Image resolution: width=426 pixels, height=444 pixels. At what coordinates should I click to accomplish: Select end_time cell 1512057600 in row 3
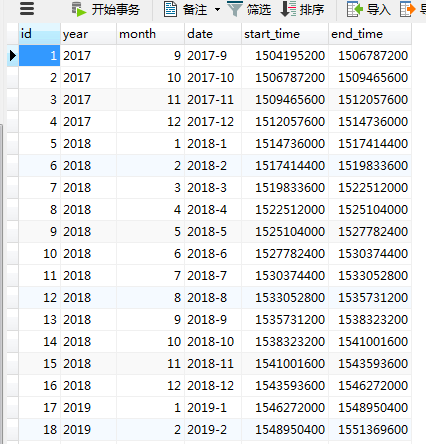tap(370, 100)
